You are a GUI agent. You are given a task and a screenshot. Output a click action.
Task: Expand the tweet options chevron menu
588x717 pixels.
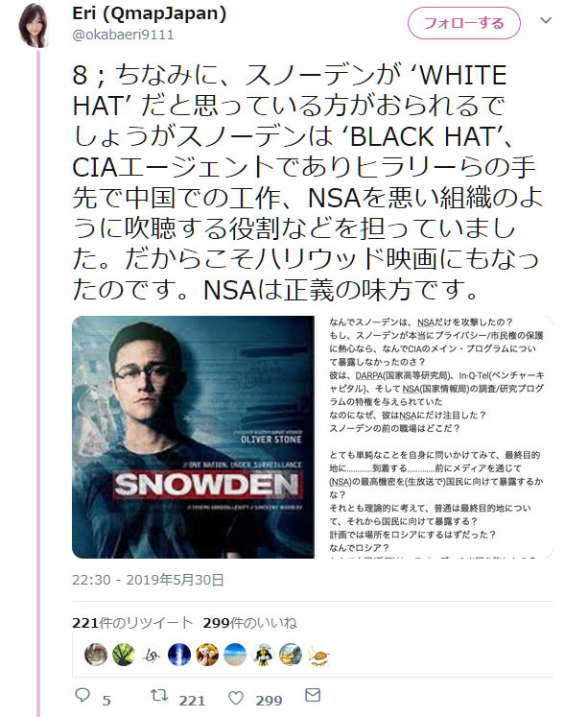coord(546,20)
